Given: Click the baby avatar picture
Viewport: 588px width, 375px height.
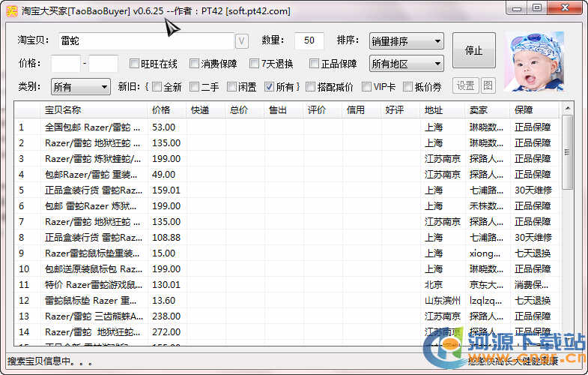Looking at the screenshot, I should (x=533, y=61).
